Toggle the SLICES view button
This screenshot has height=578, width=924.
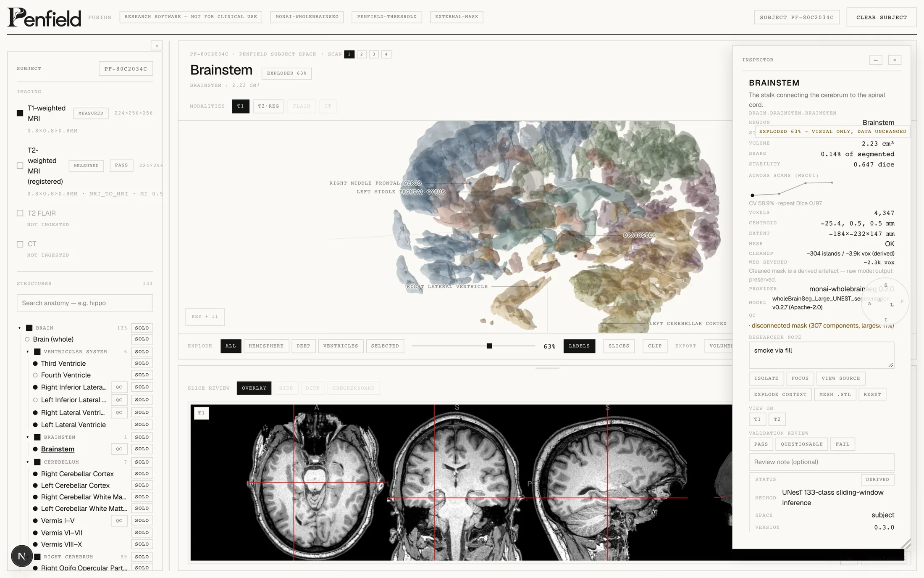(x=619, y=346)
